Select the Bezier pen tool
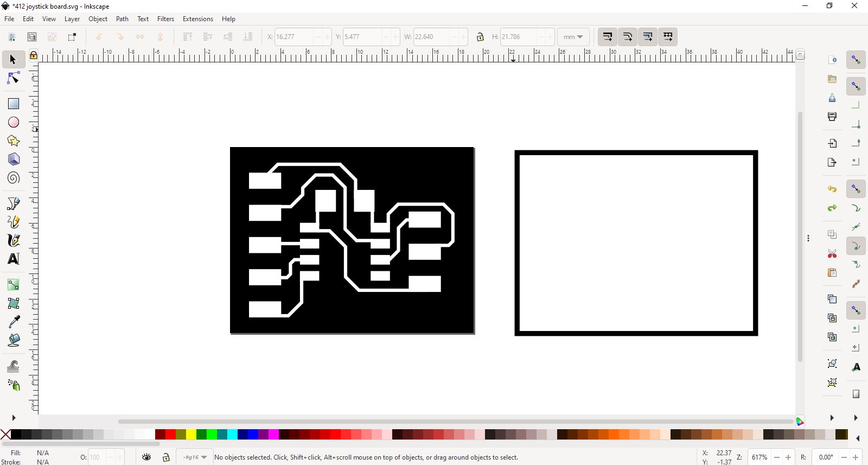Viewport: 868px width, 465px height. (14, 203)
